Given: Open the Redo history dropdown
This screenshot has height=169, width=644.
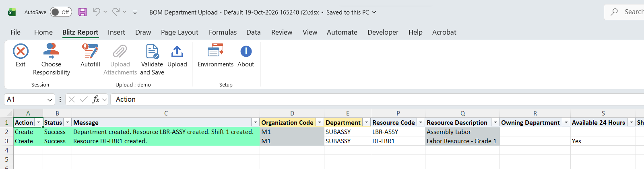Looking at the screenshot, I should 124,12.
